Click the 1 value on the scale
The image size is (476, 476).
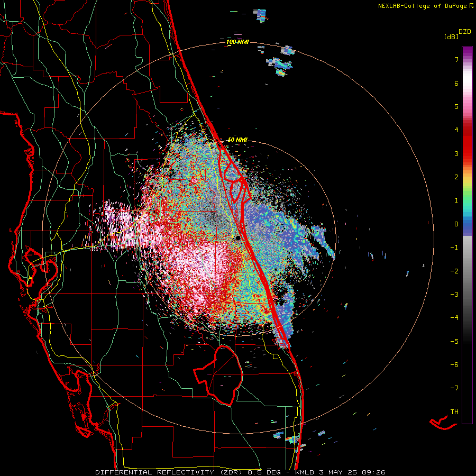(x=456, y=200)
